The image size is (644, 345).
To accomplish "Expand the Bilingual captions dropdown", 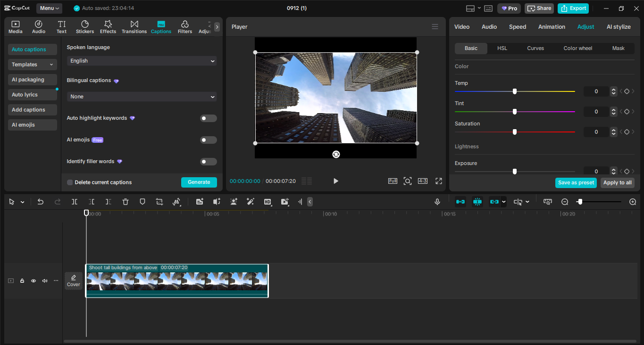I will [141, 96].
